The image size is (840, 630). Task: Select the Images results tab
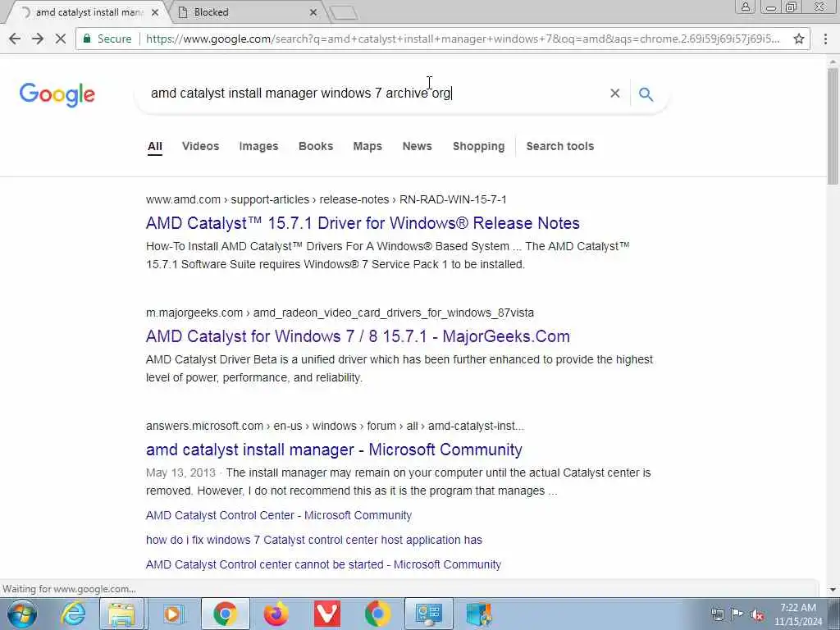click(258, 146)
